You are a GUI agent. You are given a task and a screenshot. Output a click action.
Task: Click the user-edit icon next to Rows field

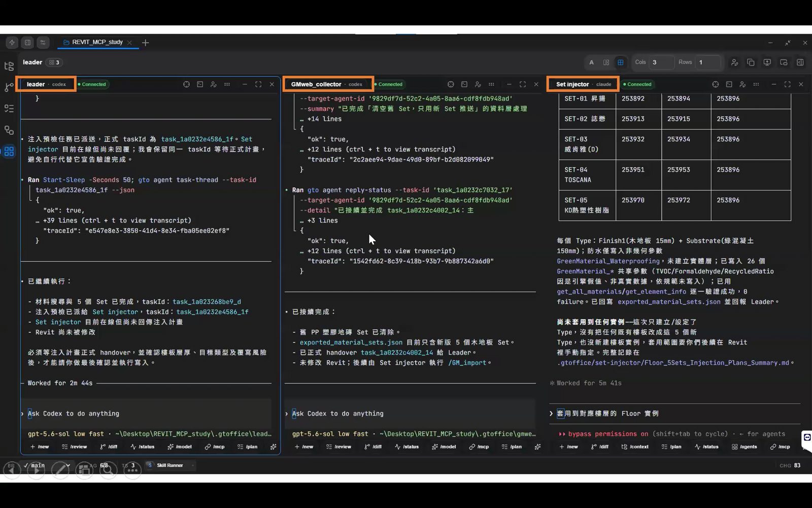pyautogui.click(x=734, y=62)
